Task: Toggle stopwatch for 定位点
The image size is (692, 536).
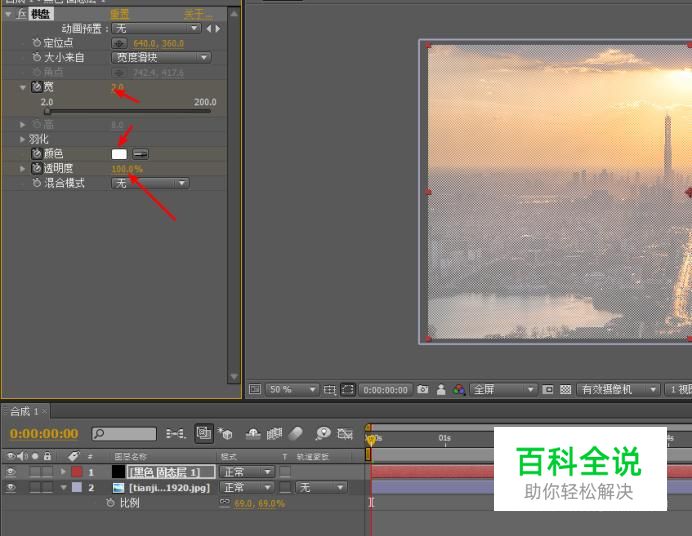Action: 37,43
